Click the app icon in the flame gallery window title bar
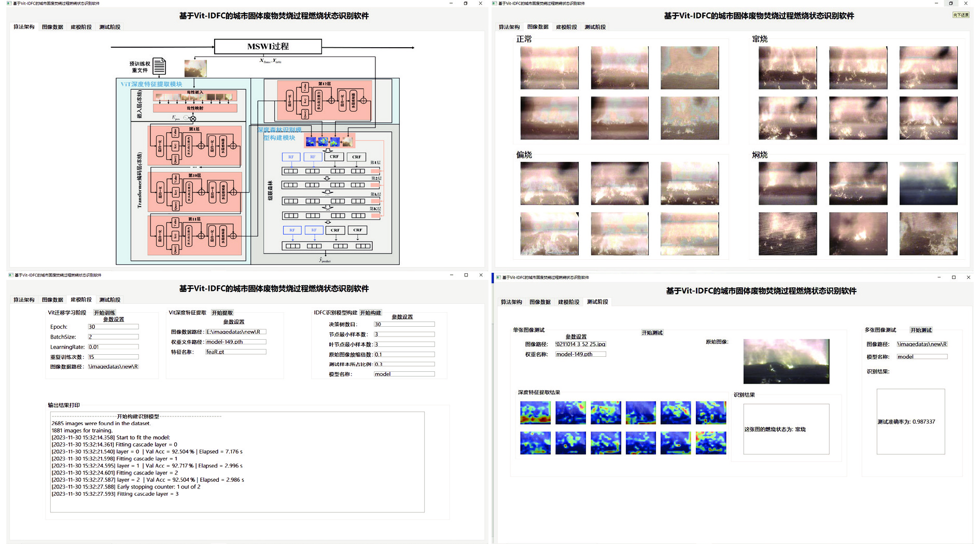 click(495, 3)
